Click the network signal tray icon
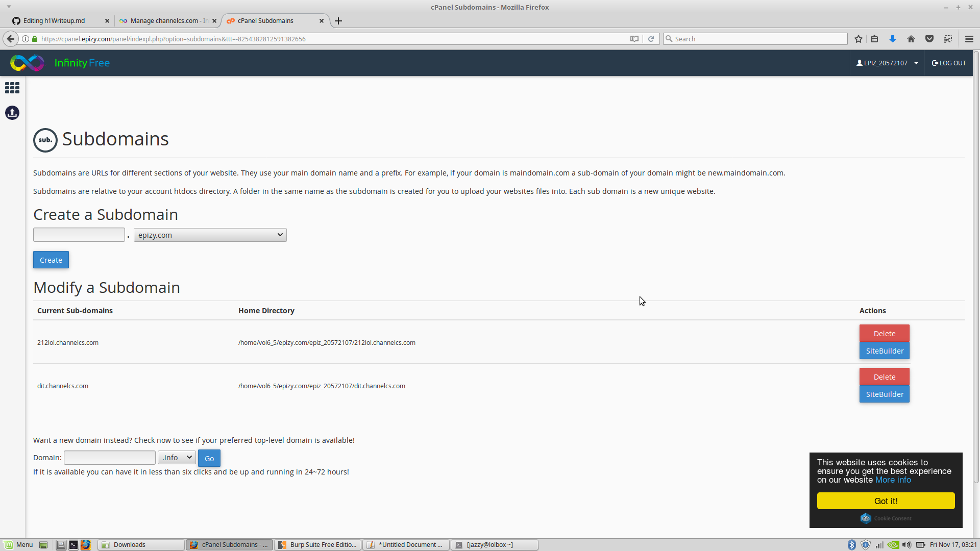Viewport: 980px width, 551px height. pos(879,545)
